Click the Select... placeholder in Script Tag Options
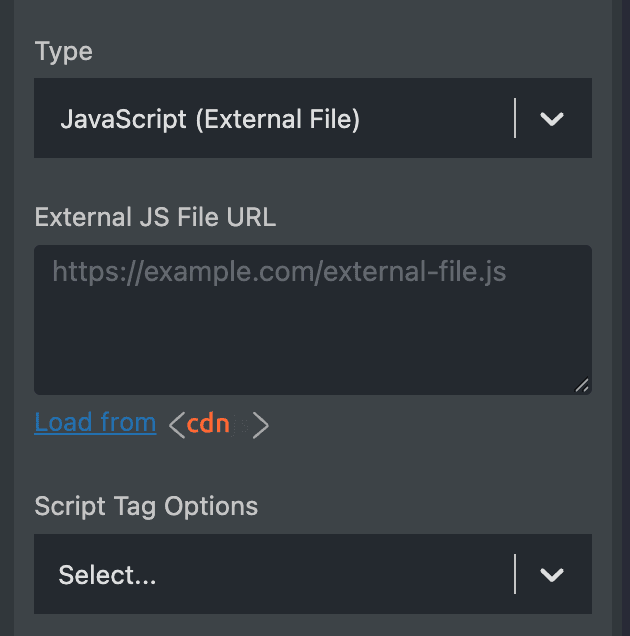Screen dimensions: 630x636 (x=107, y=575)
